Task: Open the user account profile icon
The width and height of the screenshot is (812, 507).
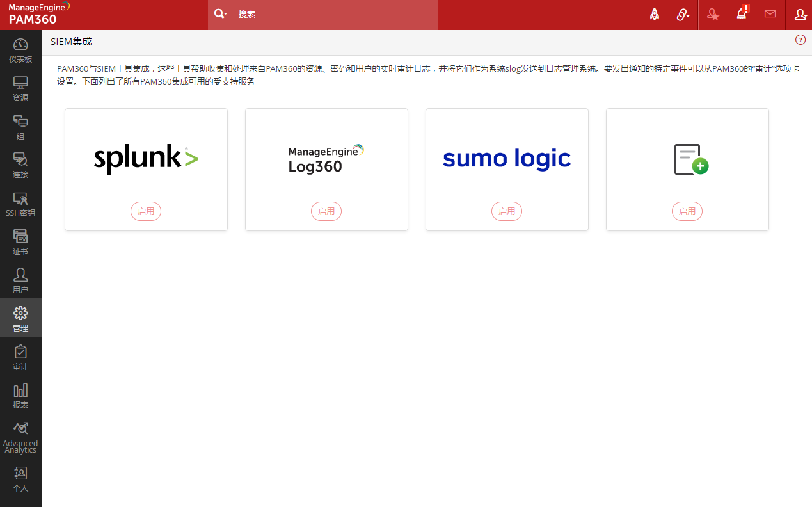Action: pyautogui.click(x=800, y=14)
